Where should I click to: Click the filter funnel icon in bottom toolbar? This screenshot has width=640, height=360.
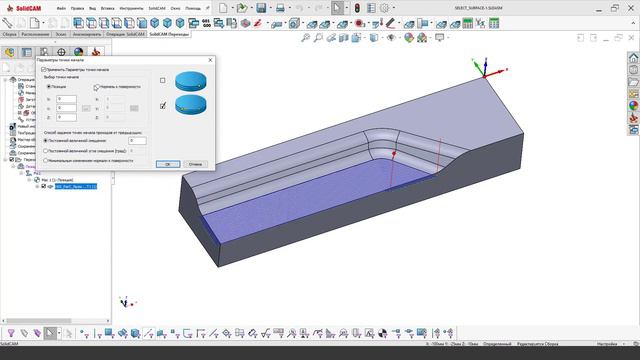[11, 333]
